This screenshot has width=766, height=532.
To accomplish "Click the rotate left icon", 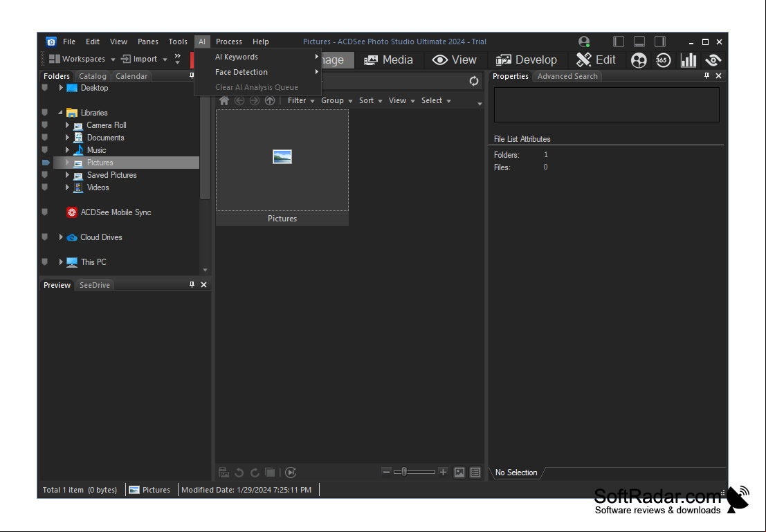I will (239, 473).
